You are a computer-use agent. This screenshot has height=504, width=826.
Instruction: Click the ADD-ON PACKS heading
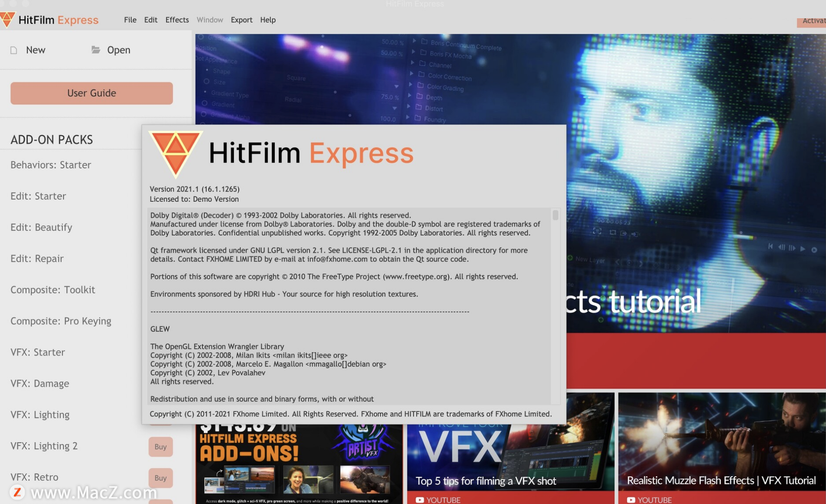pos(52,139)
